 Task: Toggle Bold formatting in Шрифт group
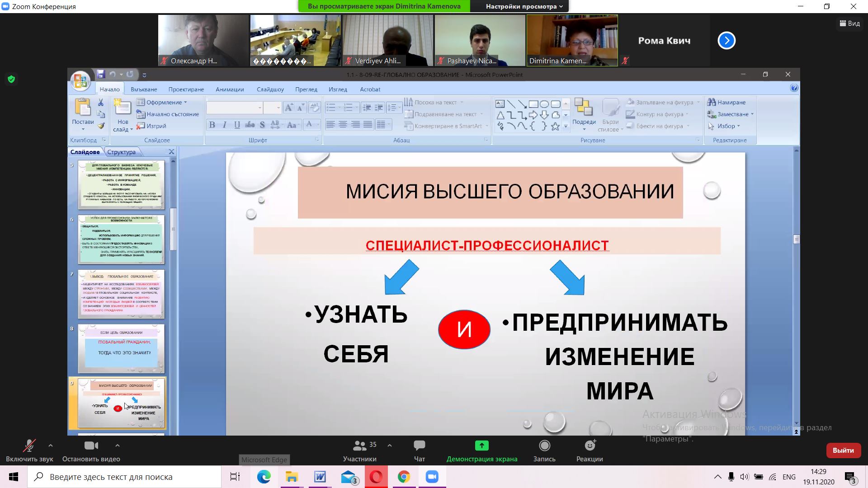pyautogui.click(x=212, y=125)
